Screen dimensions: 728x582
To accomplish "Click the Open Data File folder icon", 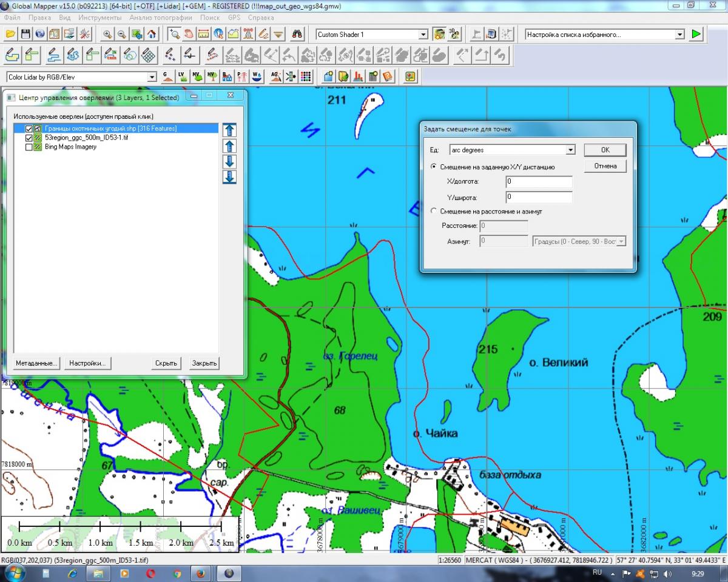I will (10, 35).
